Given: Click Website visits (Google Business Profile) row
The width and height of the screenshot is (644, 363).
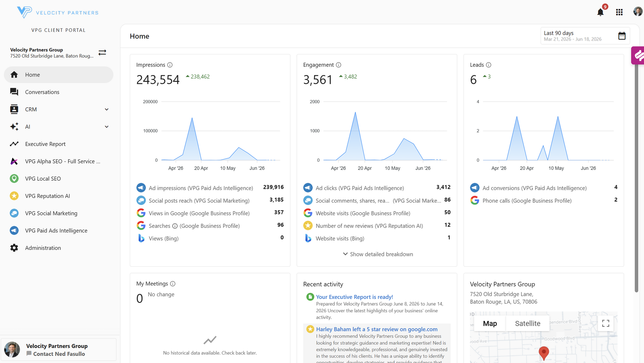Looking at the screenshot, I should 377,213.
